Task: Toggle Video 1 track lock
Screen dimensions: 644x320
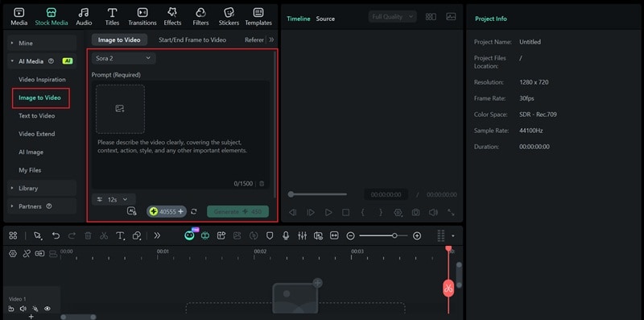Action: tap(11, 309)
